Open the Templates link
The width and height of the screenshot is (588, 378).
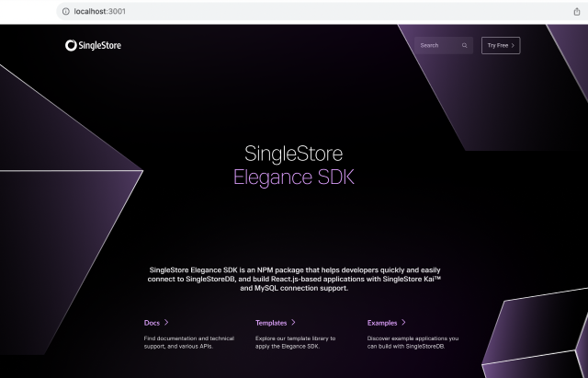point(276,323)
